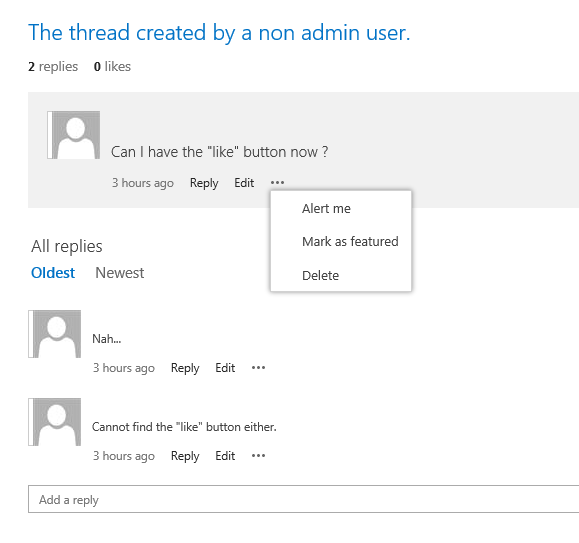Viewport: 579px width, 543px height.
Task: Reply to the "Cannot find the like button" comment
Action: coord(185,456)
